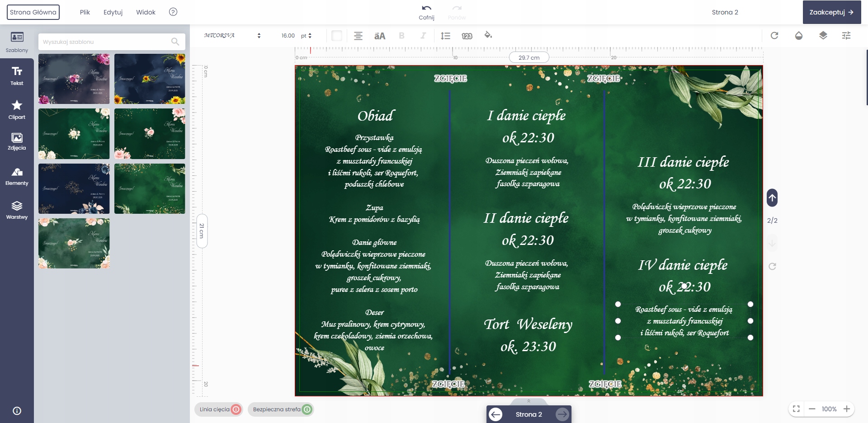Image resolution: width=868 pixels, height=423 pixels.
Task: Select the light green peach floral template
Action: 74,243
